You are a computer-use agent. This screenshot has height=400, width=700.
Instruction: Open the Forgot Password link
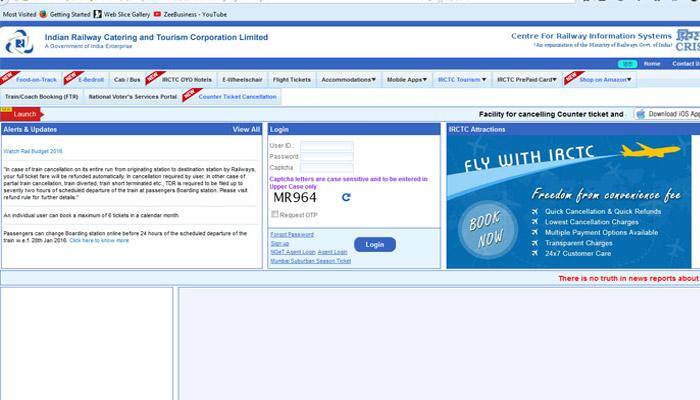(292, 234)
